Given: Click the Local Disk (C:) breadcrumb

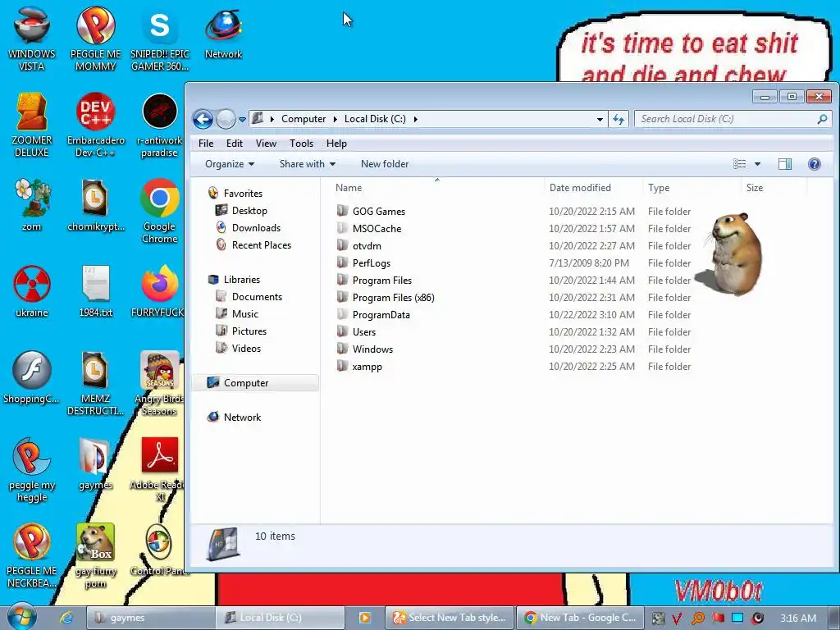Looking at the screenshot, I should click(375, 119).
